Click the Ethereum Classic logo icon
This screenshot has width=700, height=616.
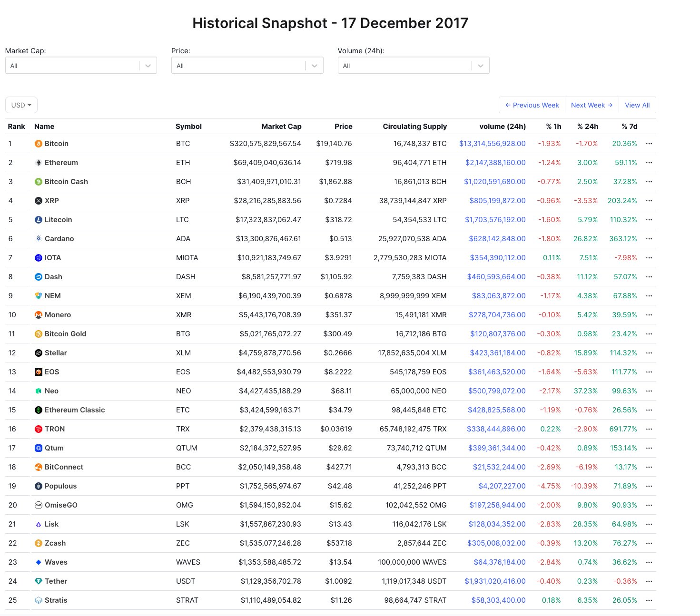(x=39, y=410)
